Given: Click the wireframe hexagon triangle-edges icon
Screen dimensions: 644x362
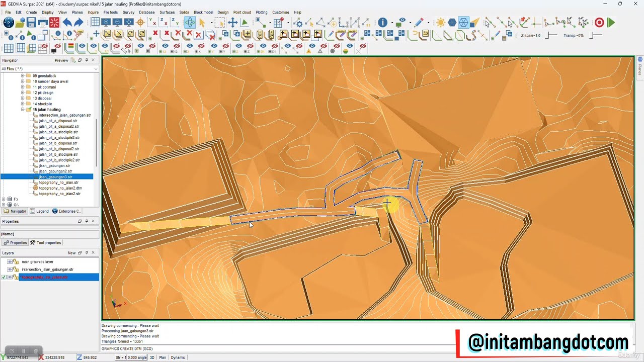Looking at the screenshot, I should pyautogui.click(x=463, y=23).
